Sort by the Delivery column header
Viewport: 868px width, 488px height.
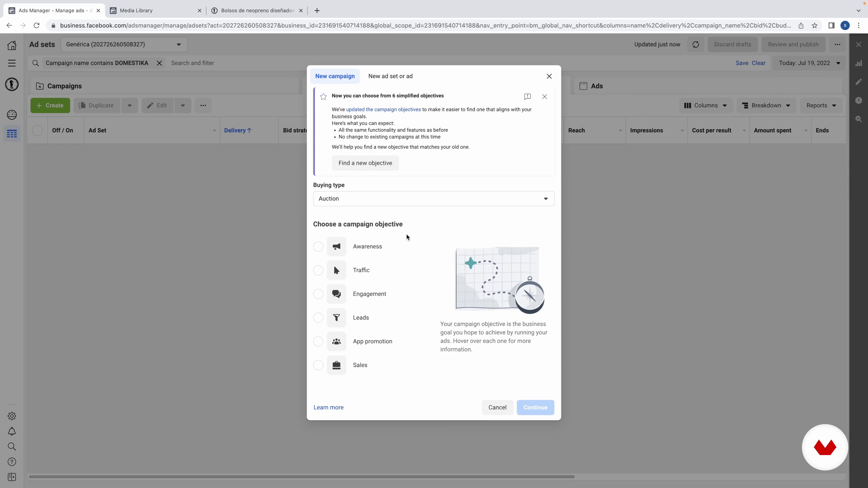pyautogui.click(x=238, y=130)
